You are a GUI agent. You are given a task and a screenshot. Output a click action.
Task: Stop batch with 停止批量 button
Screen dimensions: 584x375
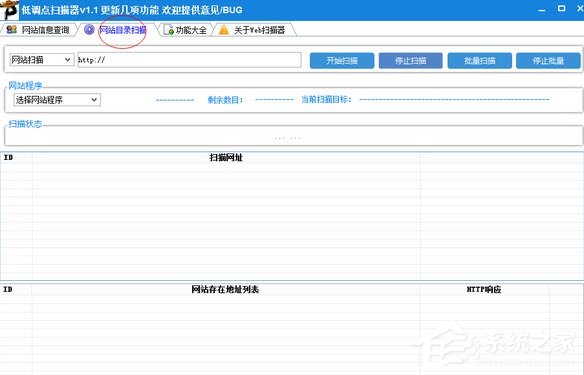(x=548, y=61)
